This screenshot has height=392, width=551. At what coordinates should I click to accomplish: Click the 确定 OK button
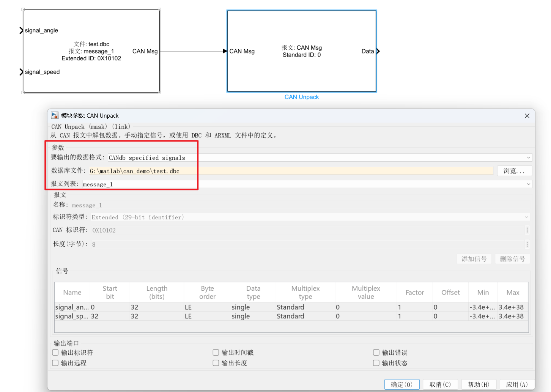[x=402, y=384]
